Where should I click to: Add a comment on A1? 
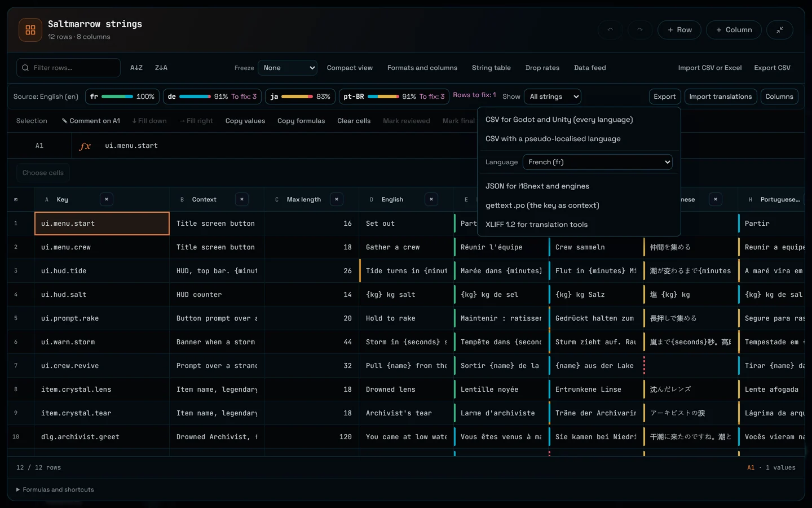(x=91, y=121)
